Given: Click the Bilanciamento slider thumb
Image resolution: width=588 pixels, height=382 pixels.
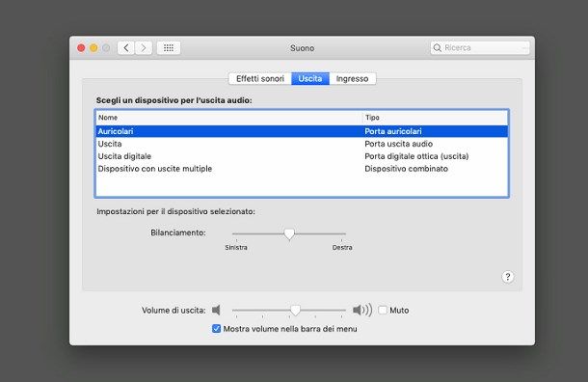Looking at the screenshot, I should pos(289,234).
